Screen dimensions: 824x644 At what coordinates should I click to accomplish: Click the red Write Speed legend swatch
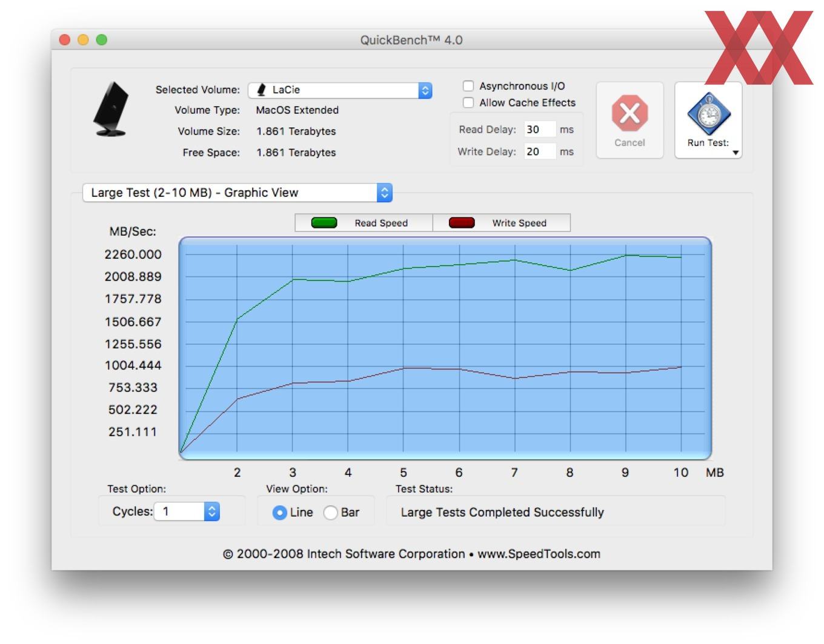point(462,222)
